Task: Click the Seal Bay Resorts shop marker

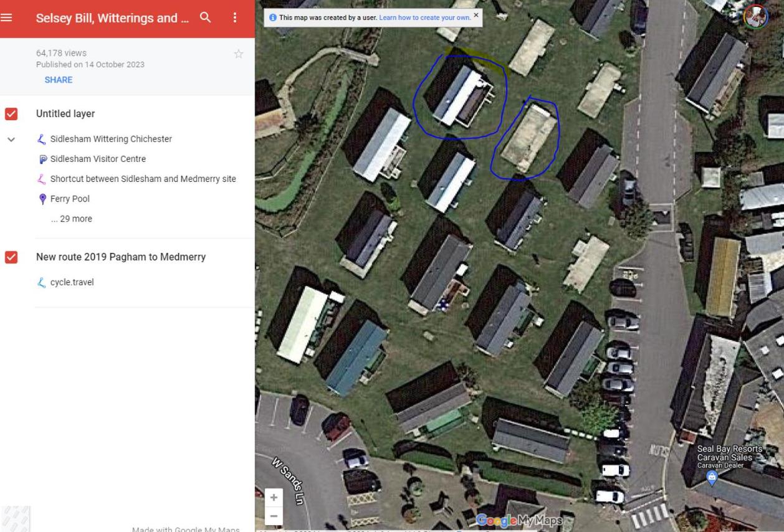Action: click(712, 477)
